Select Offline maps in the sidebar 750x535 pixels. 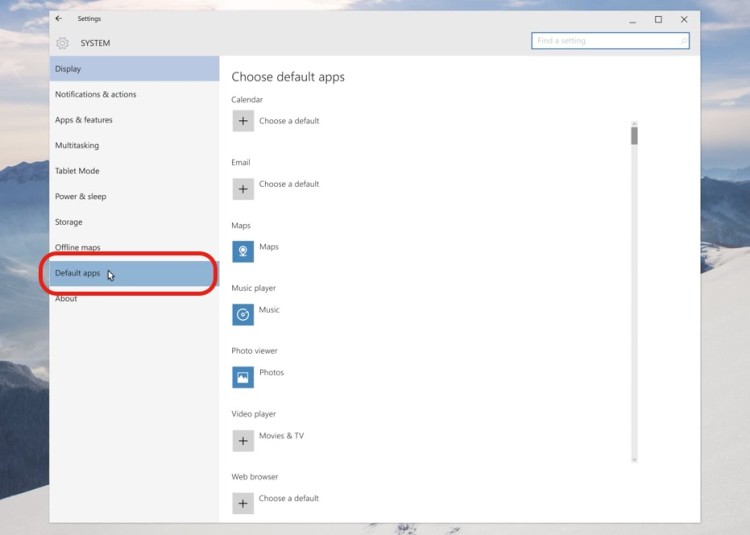point(134,247)
